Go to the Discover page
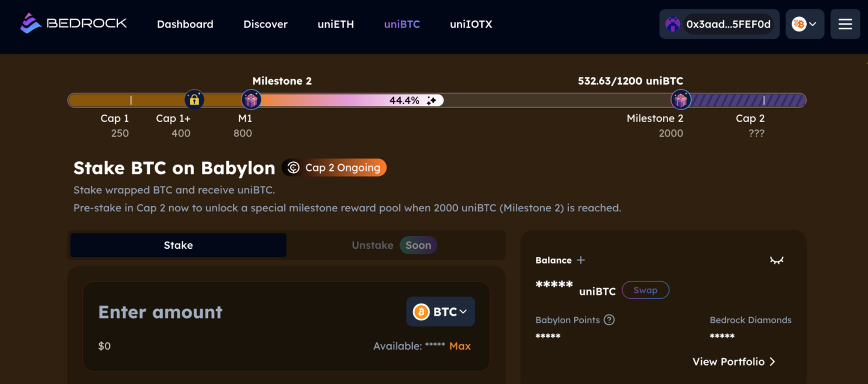The image size is (868, 384). 265,24
